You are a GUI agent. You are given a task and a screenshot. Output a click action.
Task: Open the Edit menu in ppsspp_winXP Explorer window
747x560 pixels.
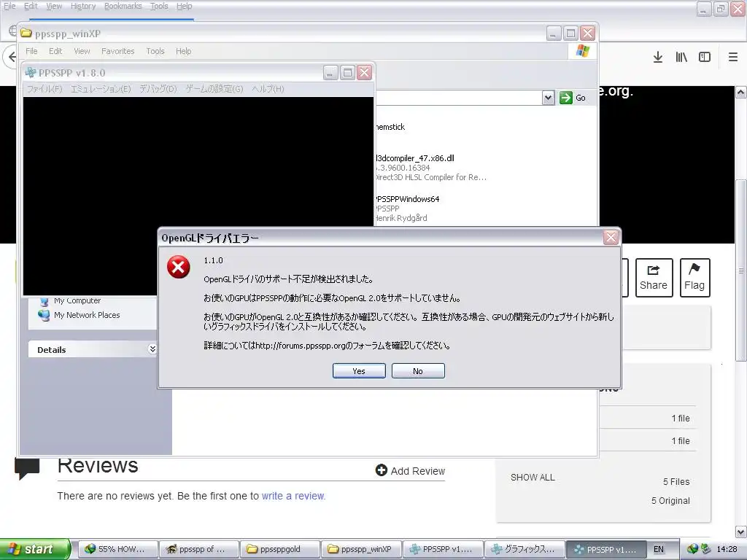click(x=55, y=51)
